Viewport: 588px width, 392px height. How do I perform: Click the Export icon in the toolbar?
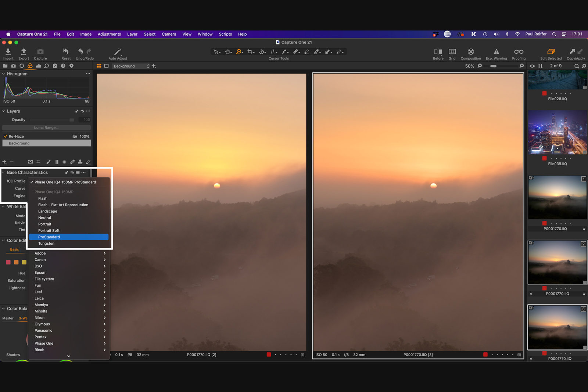tap(24, 51)
